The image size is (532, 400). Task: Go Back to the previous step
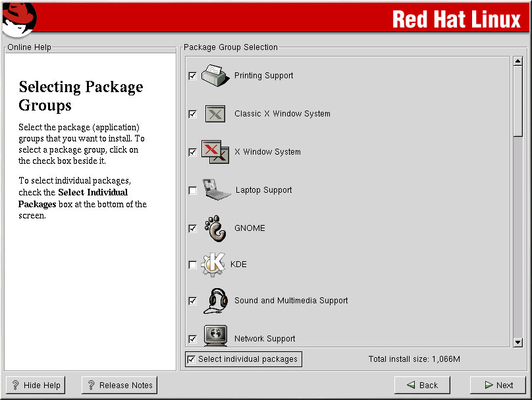[422, 385]
